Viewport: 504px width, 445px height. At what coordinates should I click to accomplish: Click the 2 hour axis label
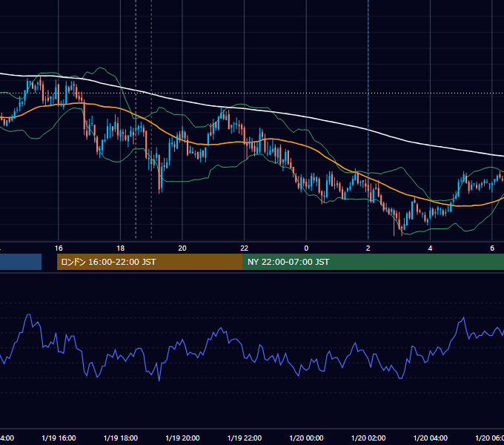click(x=368, y=248)
